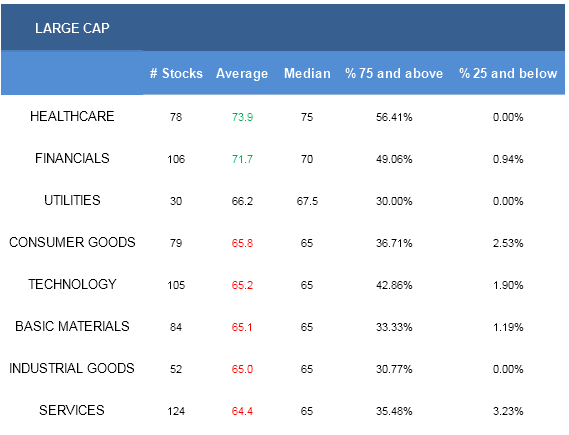569x435 pixels.
Task: Select the BASIC MATERIALS row label
Action: (72, 327)
